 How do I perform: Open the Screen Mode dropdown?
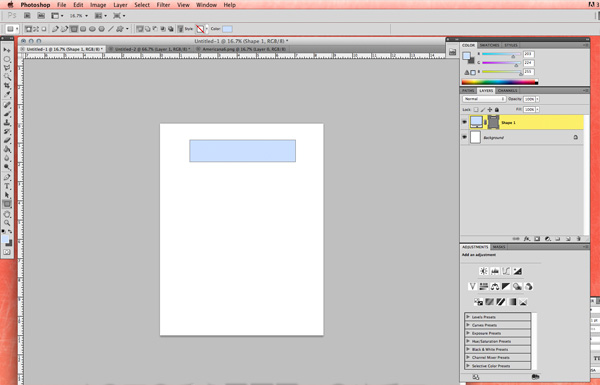[119, 16]
